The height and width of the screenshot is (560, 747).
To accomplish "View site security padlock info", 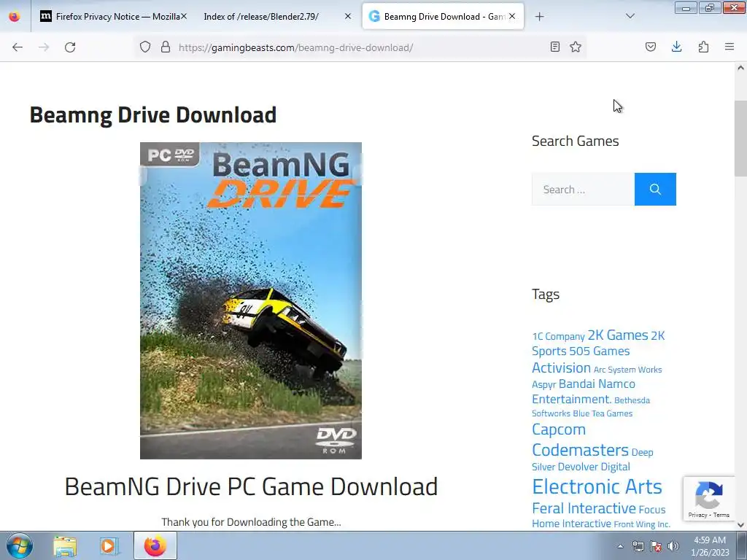I will pyautogui.click(x=166, y=47).
